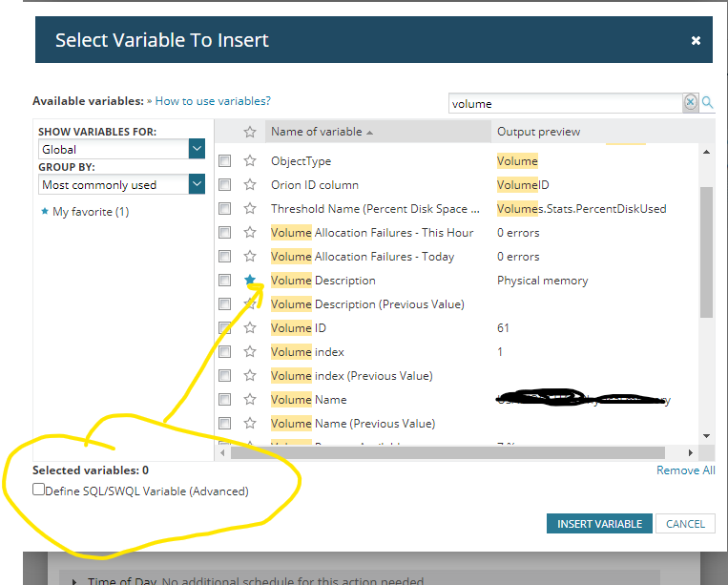Click the vertical scrollbar down arrow

(x=706, y=435)
